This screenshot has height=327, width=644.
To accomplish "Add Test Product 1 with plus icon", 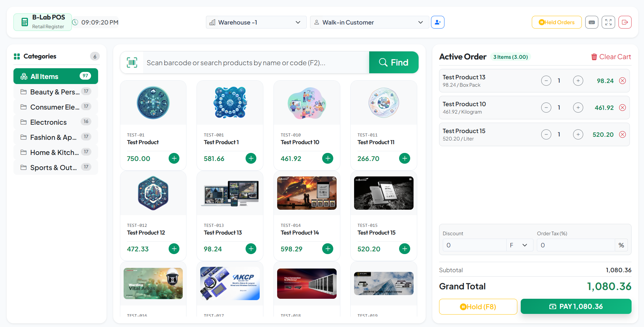I will 251,158.
